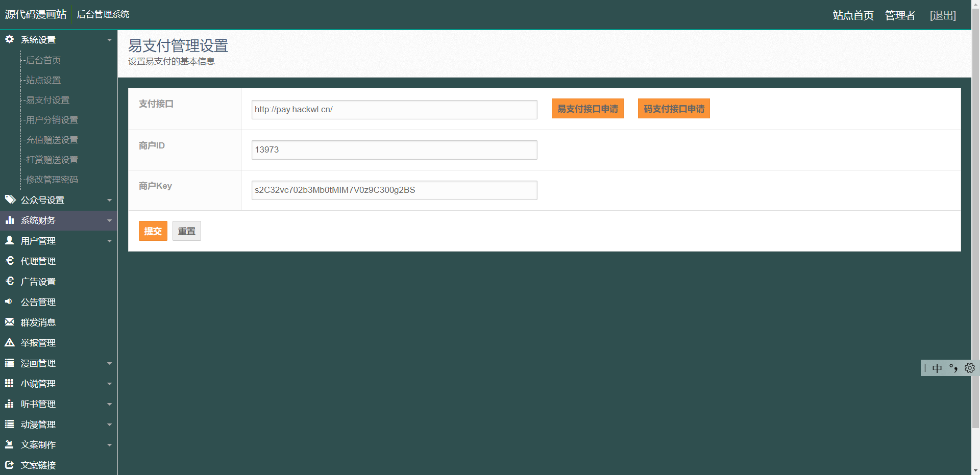Click the [退出] logout link
980x475 pixels.
pyautogui.click(x=943, y=15)
